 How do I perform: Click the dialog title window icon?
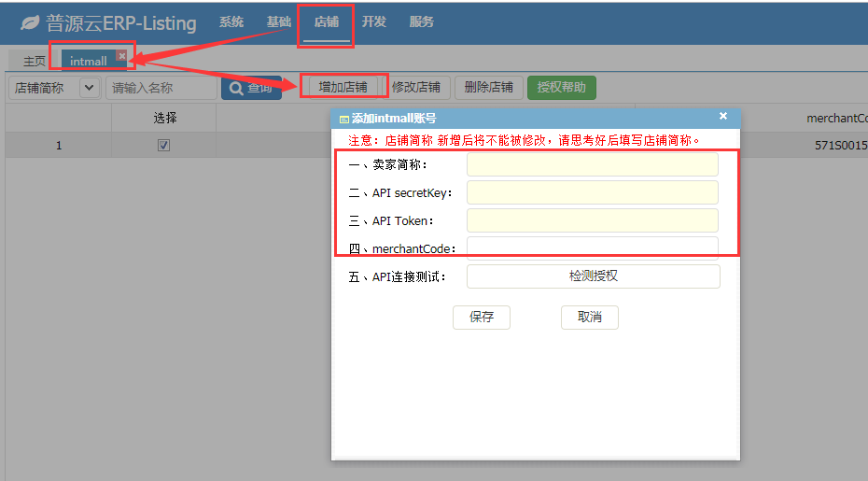pyautogui.click(x=343, y=120)
